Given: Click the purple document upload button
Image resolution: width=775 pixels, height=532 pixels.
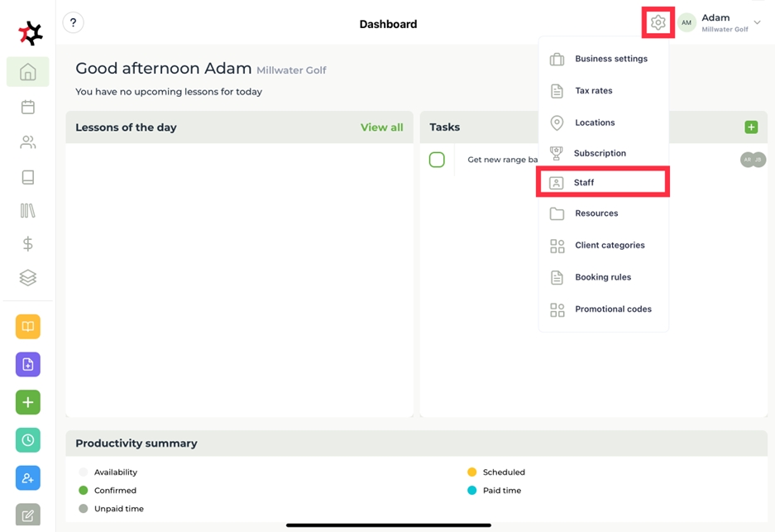Looking at the screenshot, I should 27,365.
